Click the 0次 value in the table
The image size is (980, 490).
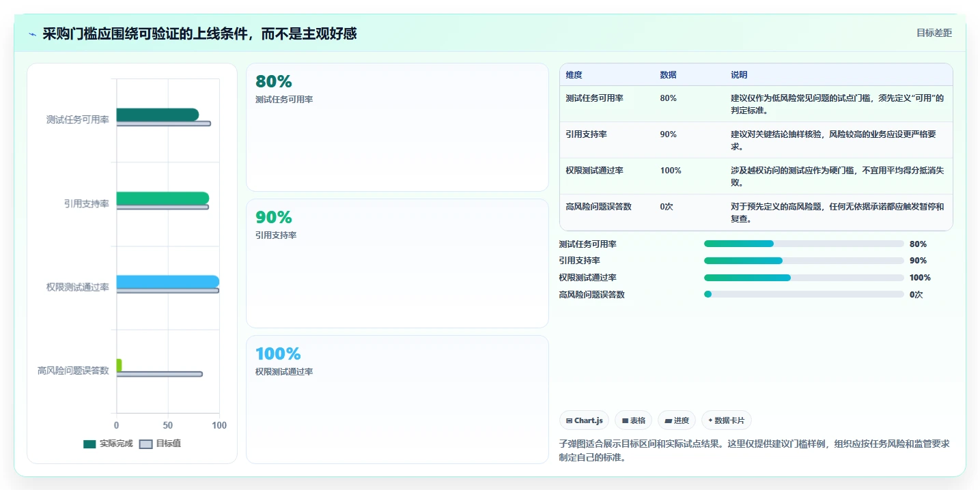666,207
